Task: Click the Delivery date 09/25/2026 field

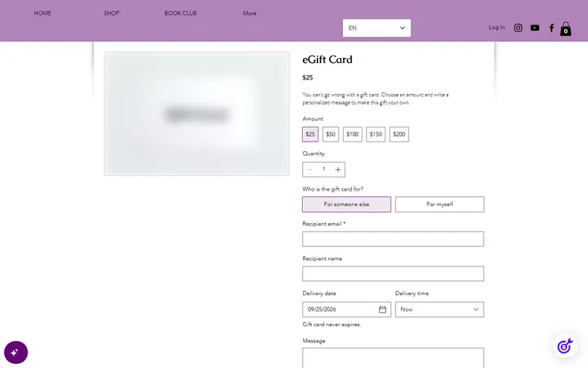Action: 346,309
